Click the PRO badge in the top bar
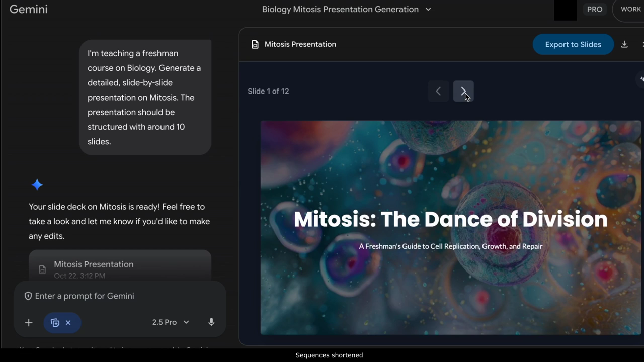This screenshot has height=362, width=644. 595,9
